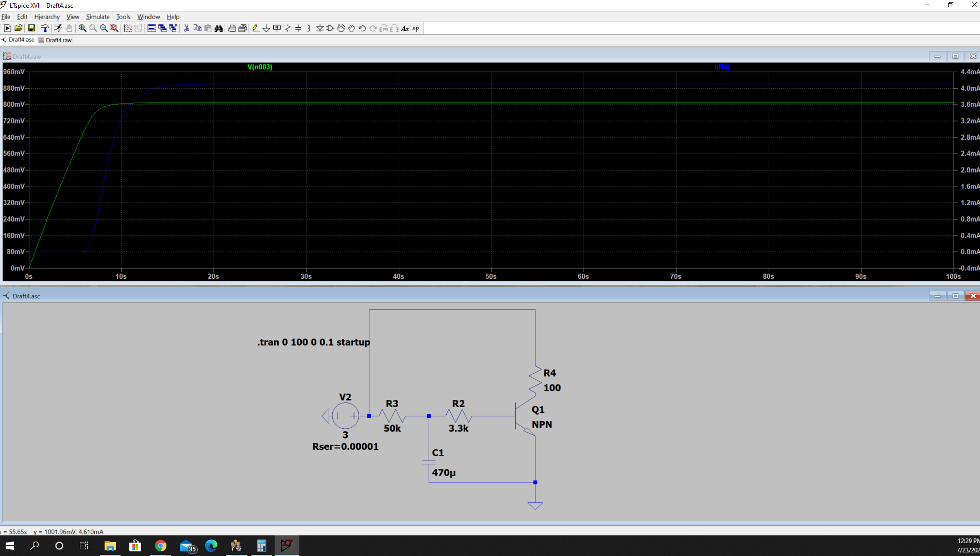Image resolution: width=980 pixels, height=556 pixels.
Task: Click Windows Start button
Action: pos(10,546)
